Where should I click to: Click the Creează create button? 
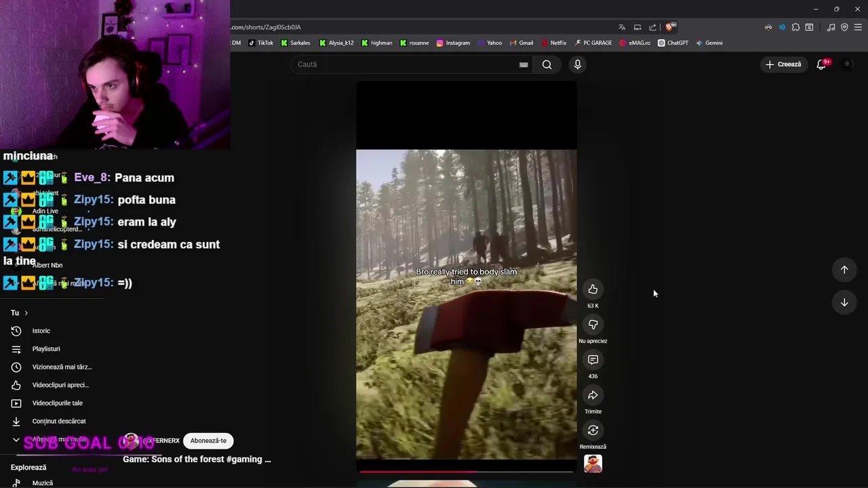[783, 64]
